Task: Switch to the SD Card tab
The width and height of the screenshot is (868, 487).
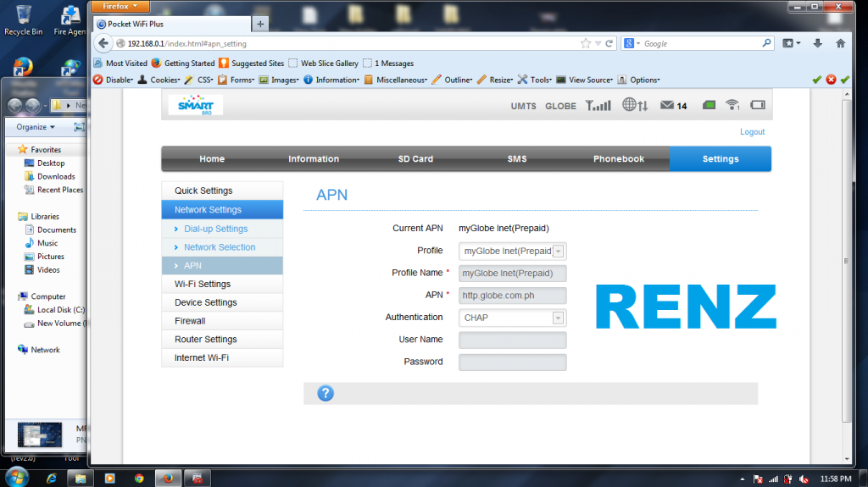Action: 415,159
